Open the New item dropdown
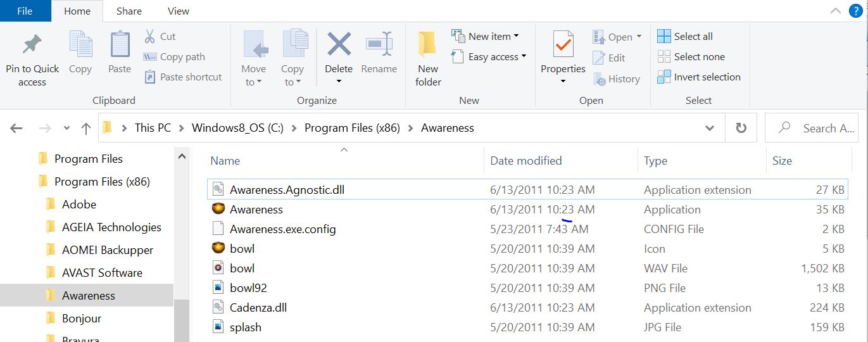 tap(486, 36)
